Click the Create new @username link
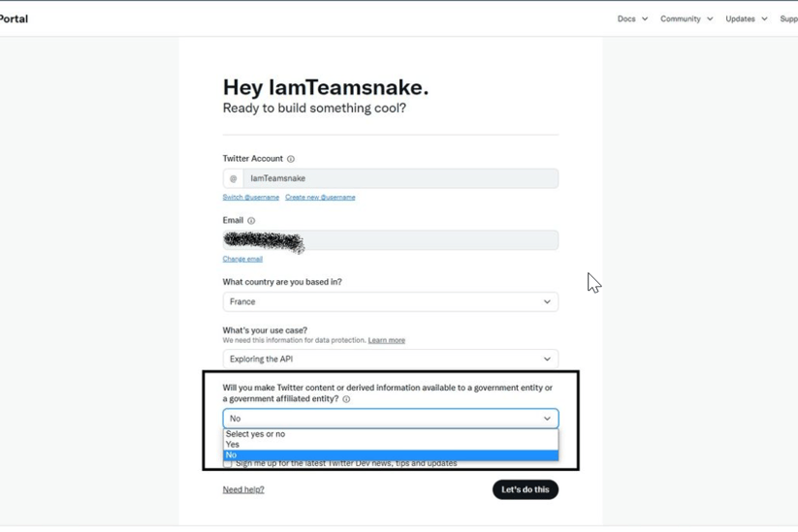This screenshot has height=532, width=798. coord(320,198)
